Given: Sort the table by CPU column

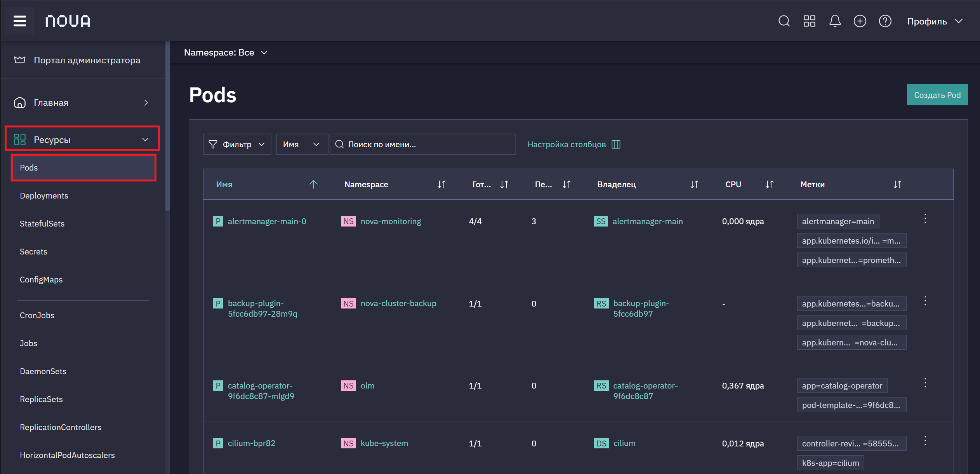Looking at the screenshot, I should [770, 185].
